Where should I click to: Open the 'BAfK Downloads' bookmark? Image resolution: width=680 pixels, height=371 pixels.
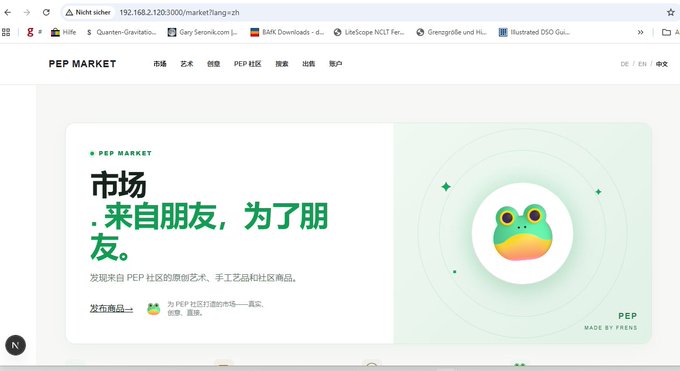(287, 32)
